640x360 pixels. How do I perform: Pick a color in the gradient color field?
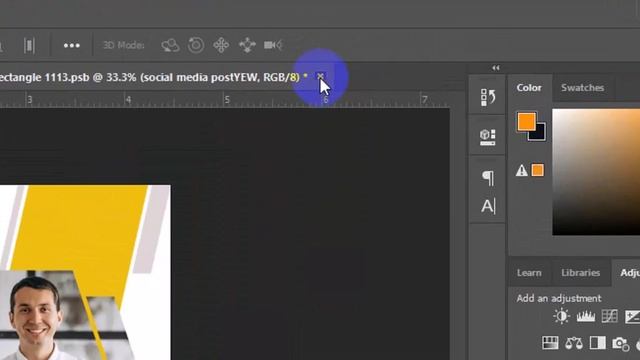pos(596,172)
